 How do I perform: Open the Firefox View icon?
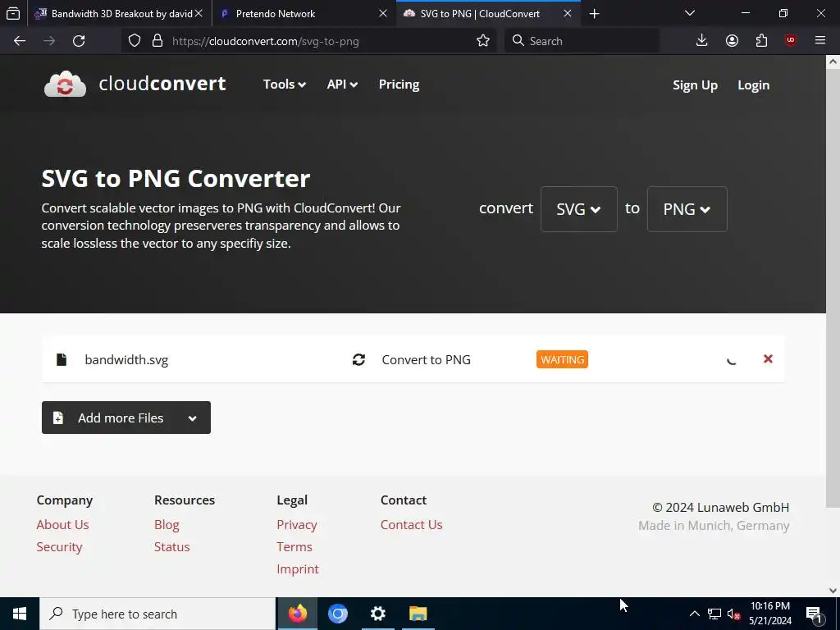(x=13, y=13)
